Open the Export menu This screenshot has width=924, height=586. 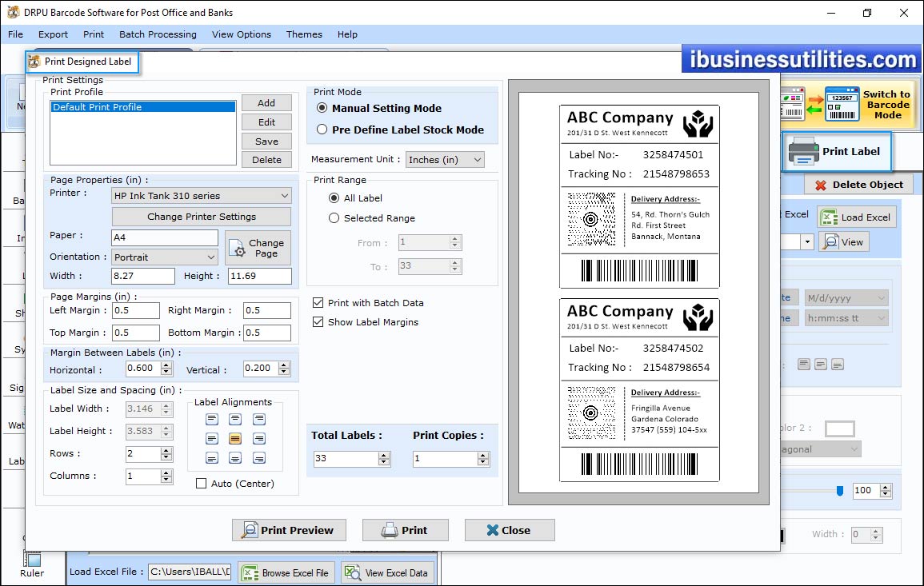(53, 34)
